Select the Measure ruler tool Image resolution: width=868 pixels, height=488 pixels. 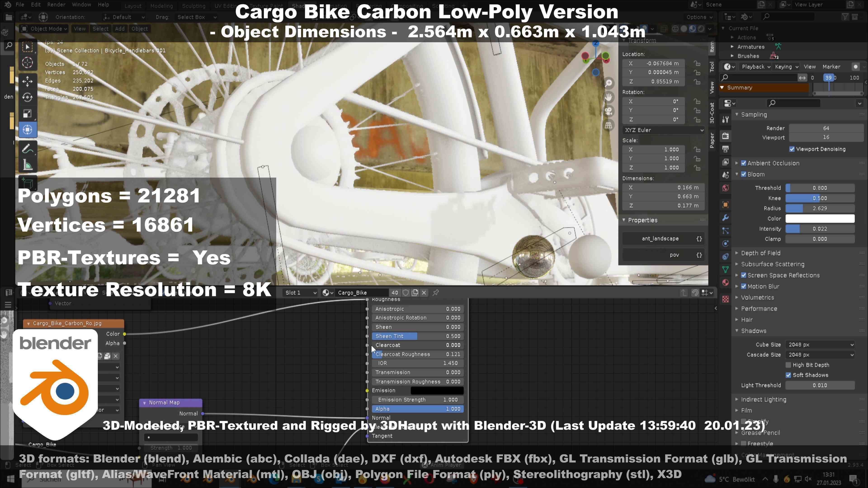coord(28,165)
